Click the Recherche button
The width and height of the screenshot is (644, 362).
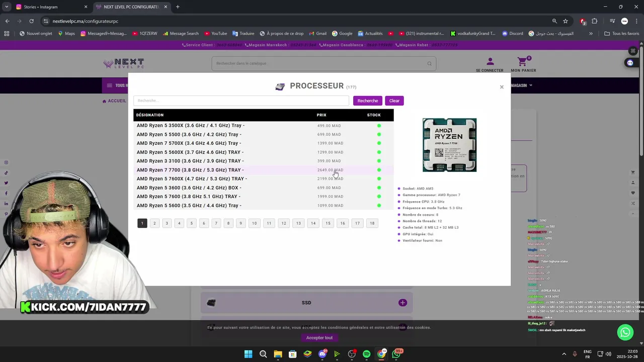click(x=368, y=101)
